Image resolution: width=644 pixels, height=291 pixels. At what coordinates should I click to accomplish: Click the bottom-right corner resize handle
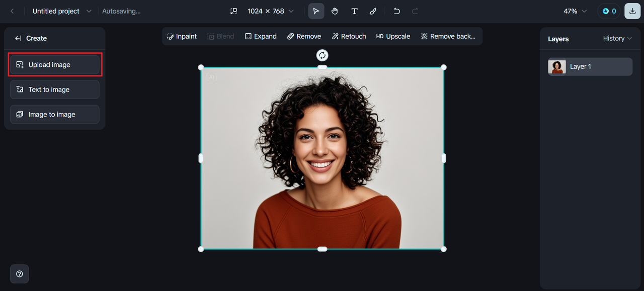(x=443, y=249)
